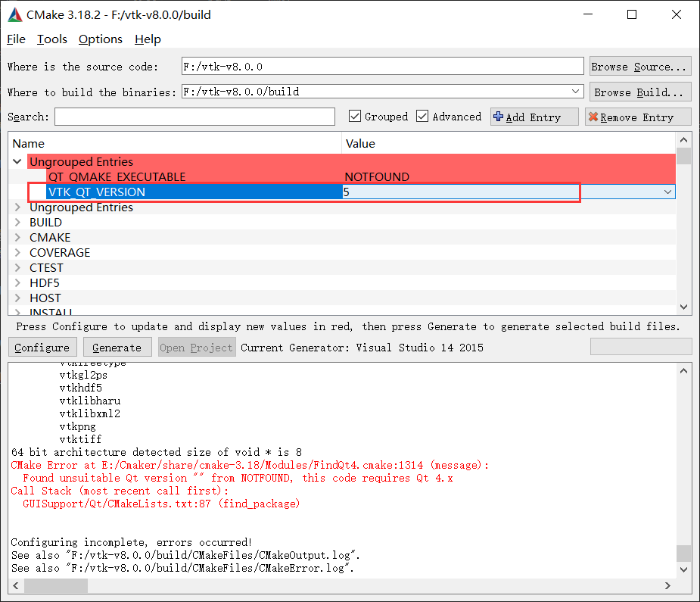Open the Tools menu
The height and width of the screenshot is (602, 700).
51,39
